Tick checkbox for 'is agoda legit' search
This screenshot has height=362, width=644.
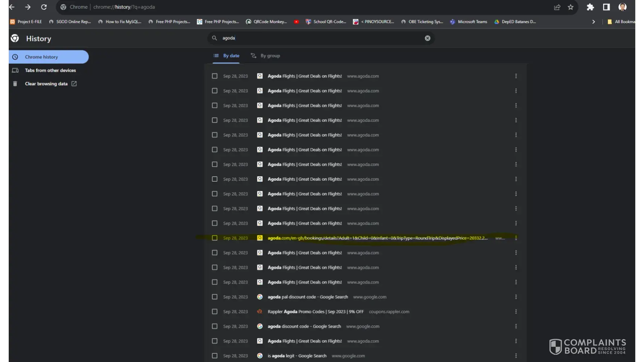tap(215, 356)
